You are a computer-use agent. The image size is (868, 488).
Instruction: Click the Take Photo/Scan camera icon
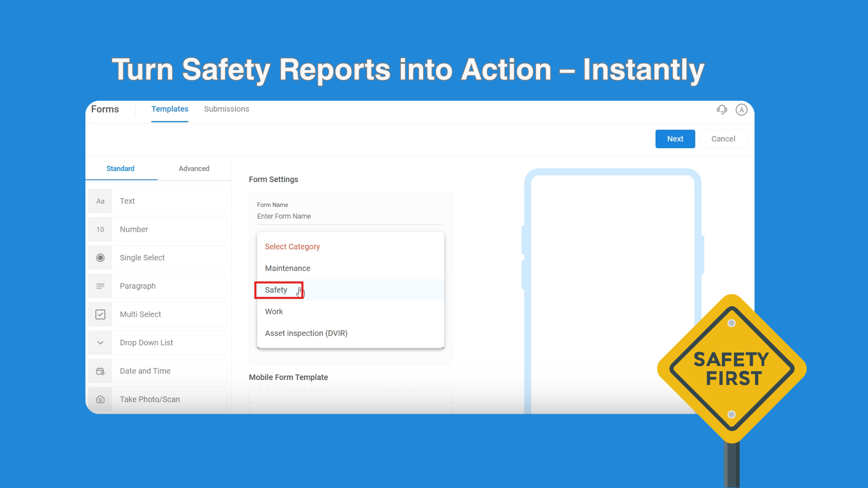pos(100,399)
